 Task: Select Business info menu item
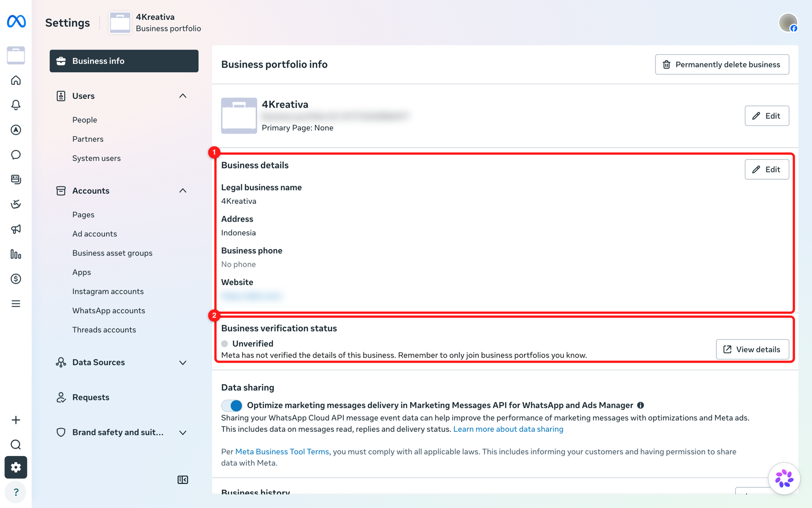[124, 61]
